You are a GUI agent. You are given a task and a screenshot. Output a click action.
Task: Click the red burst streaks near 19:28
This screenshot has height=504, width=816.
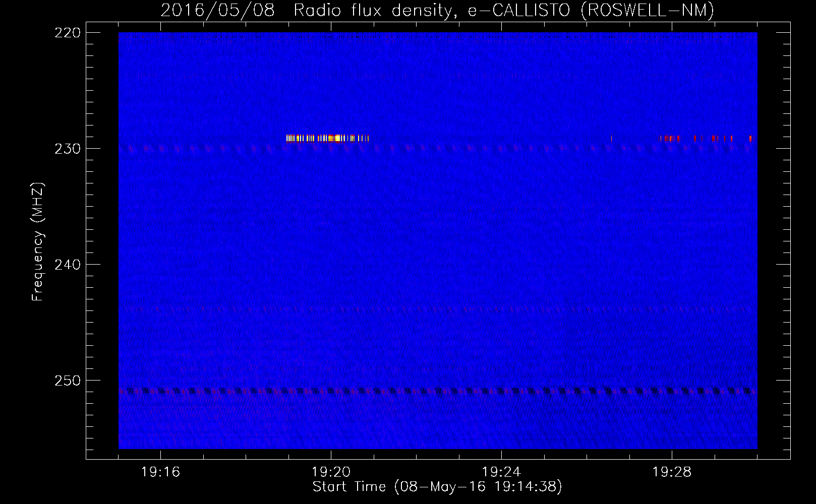705,138
